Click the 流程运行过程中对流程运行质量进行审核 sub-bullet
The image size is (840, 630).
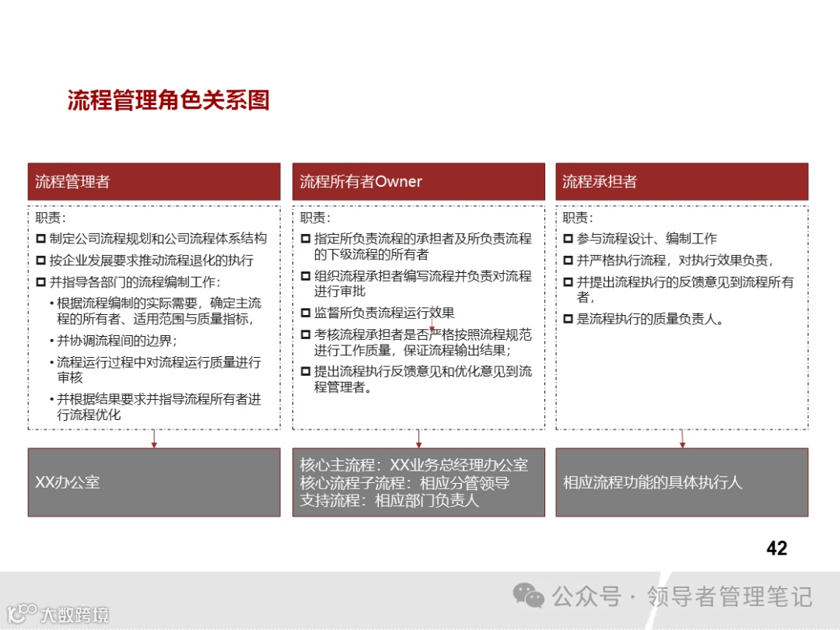[x=156, y=369]
